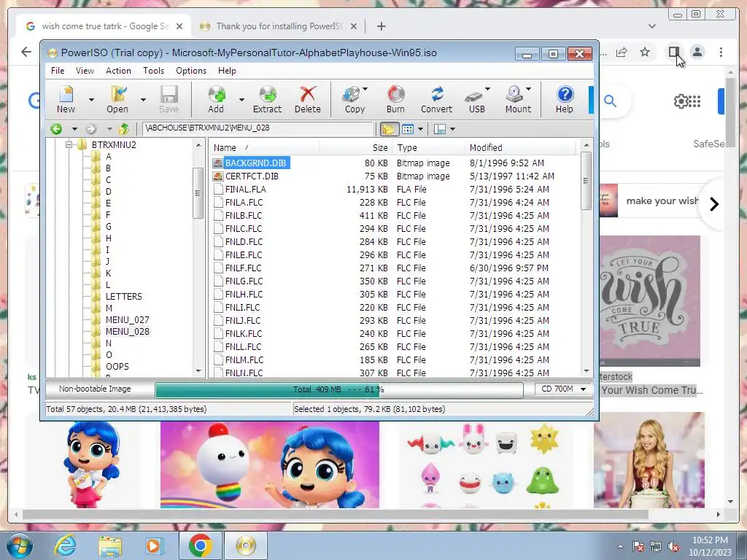The image size is (747, 560).
Task: Click the file list vertical scrollbar thumb
Action: coord(586,181)
